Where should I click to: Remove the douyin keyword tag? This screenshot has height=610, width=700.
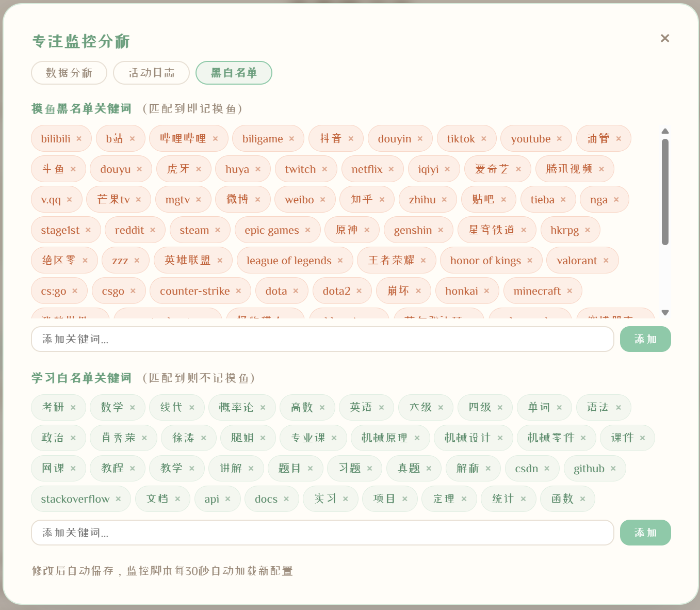(420, 139)
